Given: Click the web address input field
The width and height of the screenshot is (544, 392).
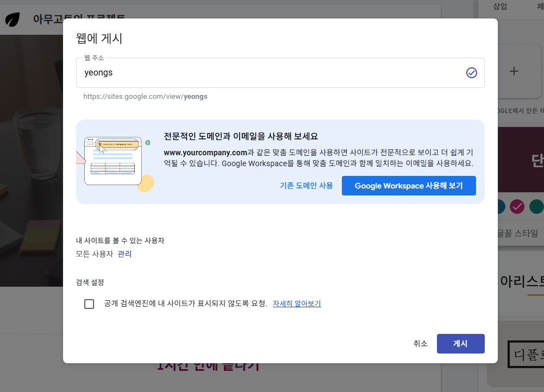Looking at the screenshot, I should [x=280, y=73].
